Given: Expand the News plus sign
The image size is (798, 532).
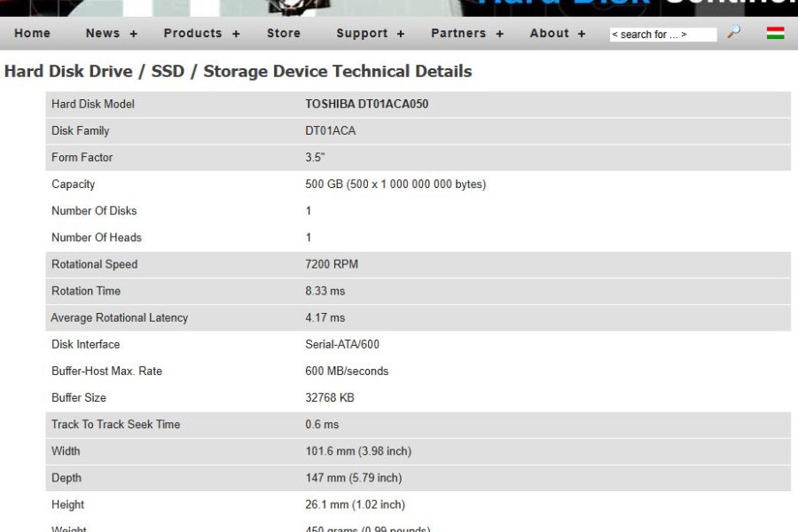Looking at the screenshot, I should tap(133, 34).
